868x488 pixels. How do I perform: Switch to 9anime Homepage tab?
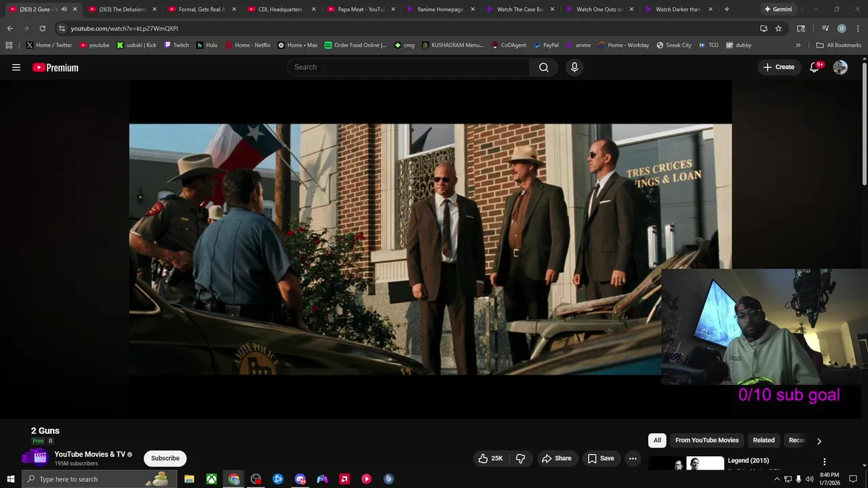(x=440, y=9)
